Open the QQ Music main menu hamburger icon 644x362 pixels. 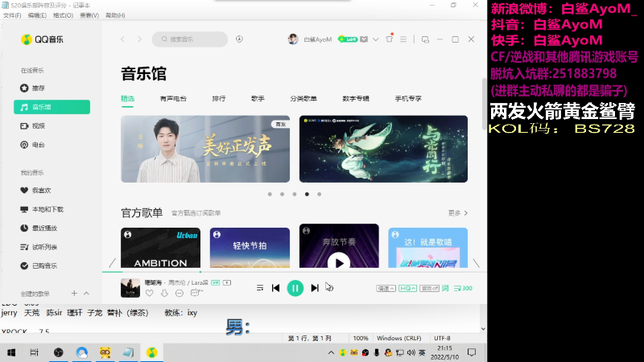[403, 39]
